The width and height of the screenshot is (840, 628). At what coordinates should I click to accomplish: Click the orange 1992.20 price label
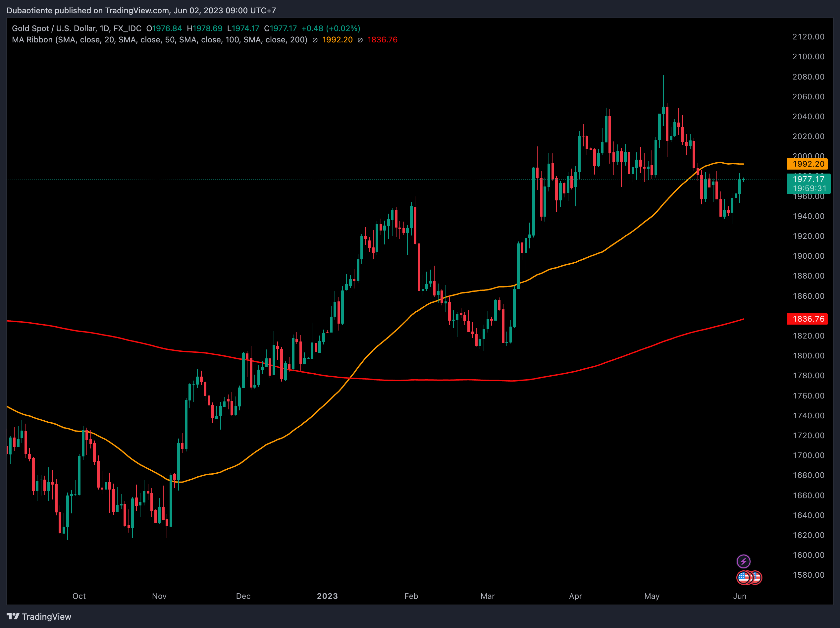[x=808, y=164]
